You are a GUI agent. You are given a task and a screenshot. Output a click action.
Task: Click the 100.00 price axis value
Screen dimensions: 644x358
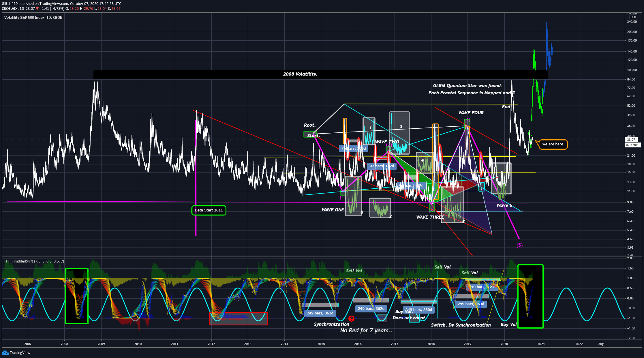[x=632, y=70]
